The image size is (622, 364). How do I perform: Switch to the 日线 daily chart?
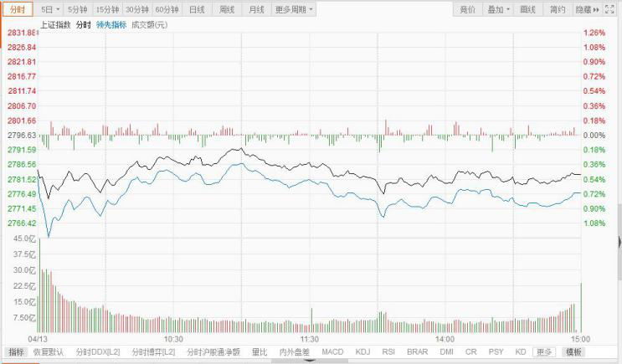coord(197,9)
